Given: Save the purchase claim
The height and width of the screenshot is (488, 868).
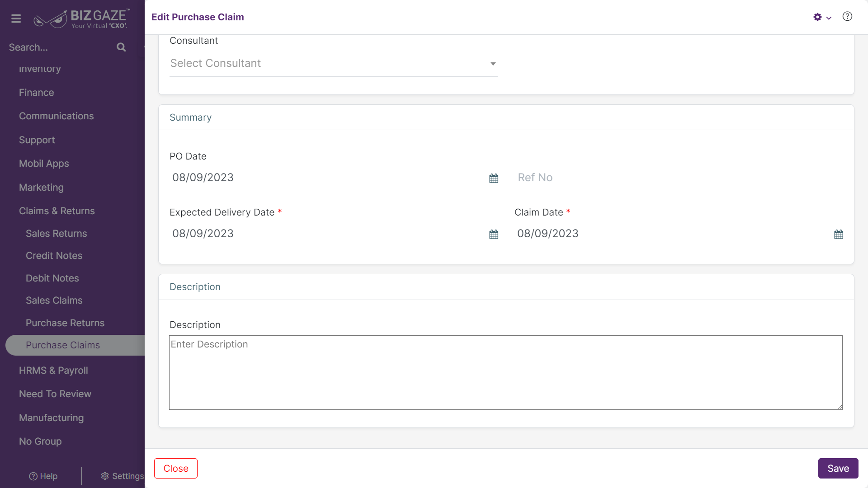Looking at the screenshot, I should (x=838, y=468).
